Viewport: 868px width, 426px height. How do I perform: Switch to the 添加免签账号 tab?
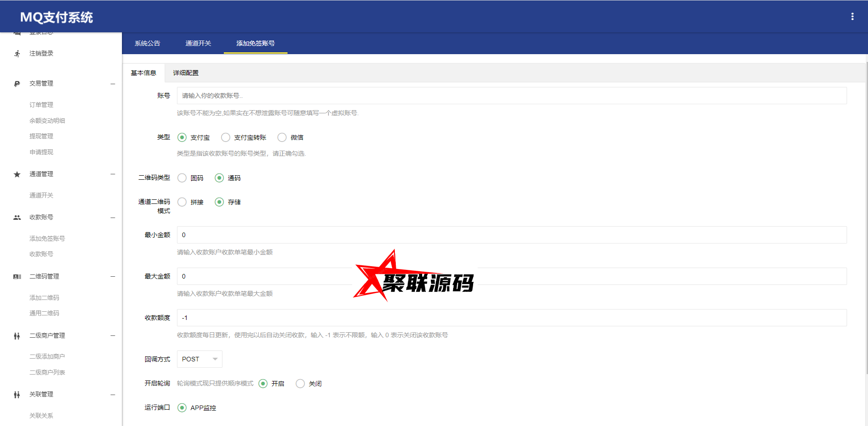pos(256,43)
